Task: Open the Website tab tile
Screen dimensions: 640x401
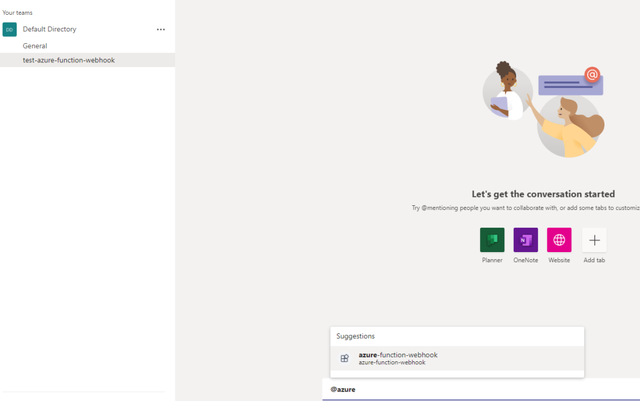Action: tap(559, 240)
